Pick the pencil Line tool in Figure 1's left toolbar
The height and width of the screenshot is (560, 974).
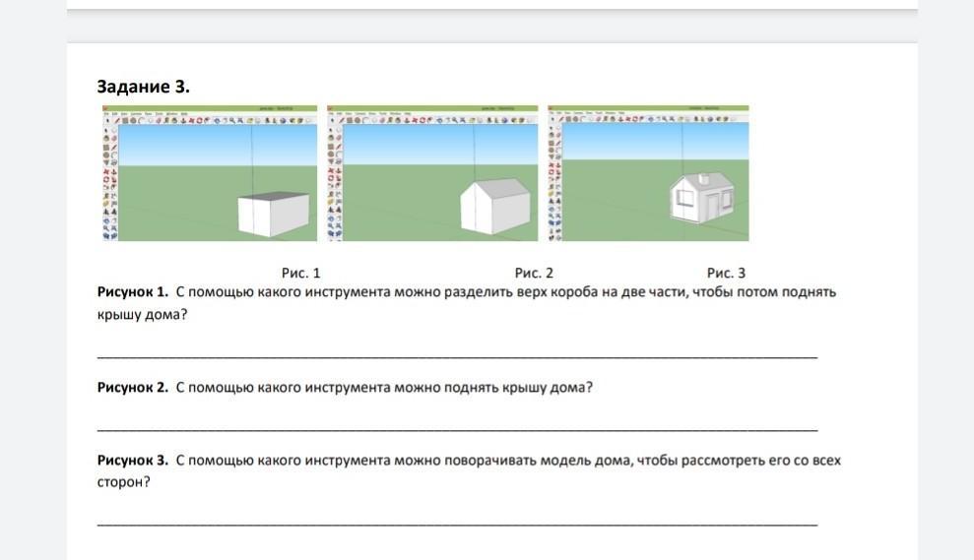114,148
